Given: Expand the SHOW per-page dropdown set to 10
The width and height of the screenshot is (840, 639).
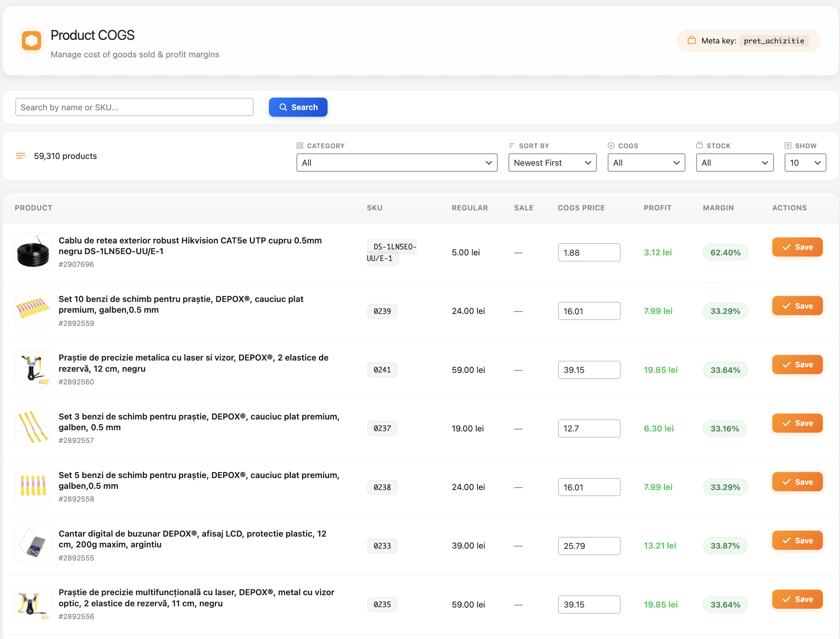Looking at the screenshot, I should tap(805, 163).
